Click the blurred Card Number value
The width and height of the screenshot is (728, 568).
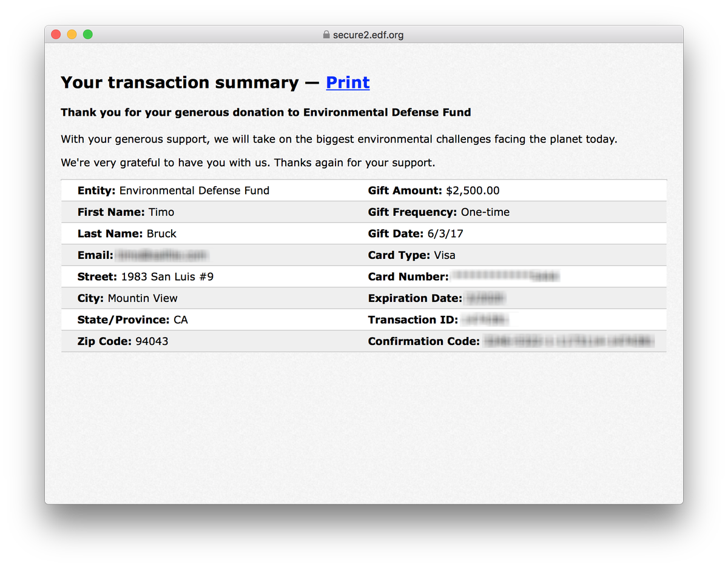tap(505, 276)
